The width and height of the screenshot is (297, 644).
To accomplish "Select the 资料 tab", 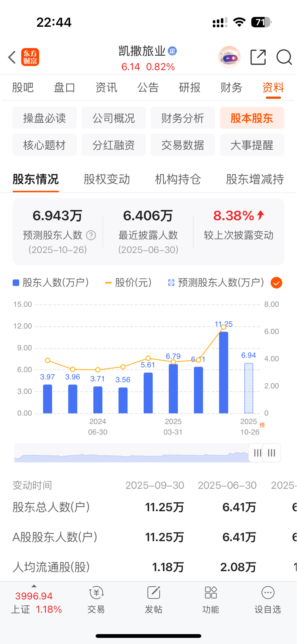I will 273,87.
